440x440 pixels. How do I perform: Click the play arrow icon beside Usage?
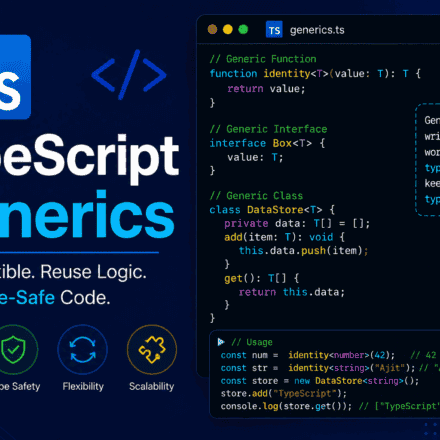pyautogui.click(x=221, y=342)
